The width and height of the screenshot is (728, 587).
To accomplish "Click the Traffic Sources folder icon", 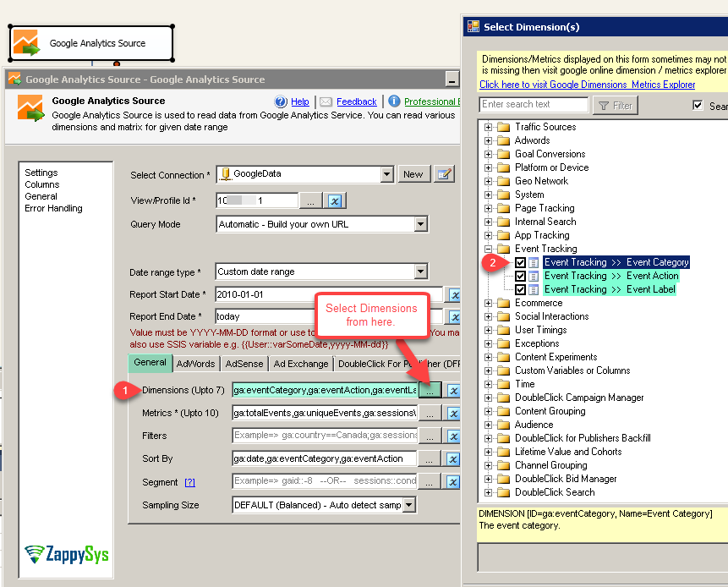I will 503,127.
